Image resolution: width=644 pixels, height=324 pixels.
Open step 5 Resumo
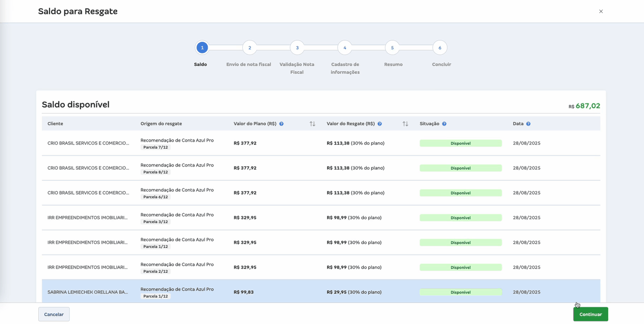click(392, 48)
